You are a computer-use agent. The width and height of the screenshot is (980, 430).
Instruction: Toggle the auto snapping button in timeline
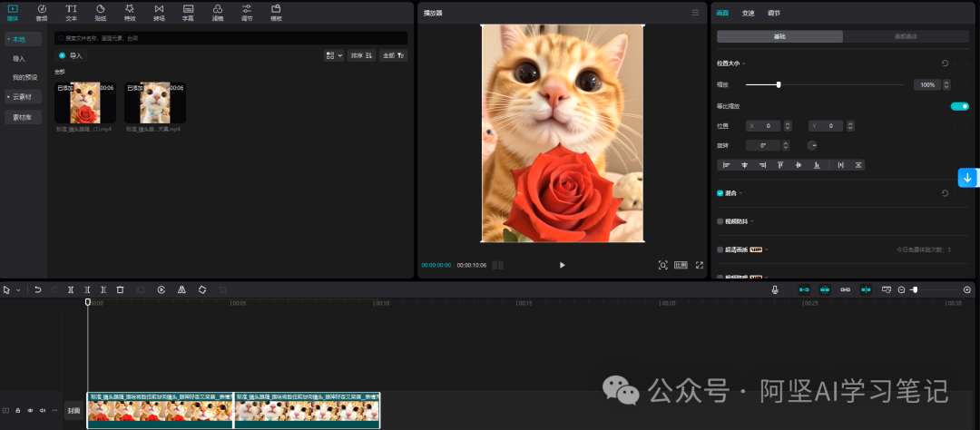tap(825, 290)
